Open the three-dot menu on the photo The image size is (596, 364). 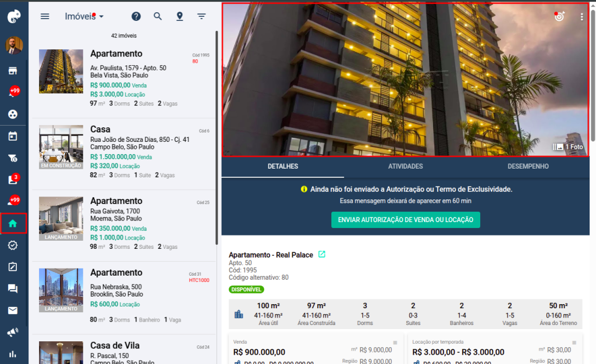coord(581,17)
